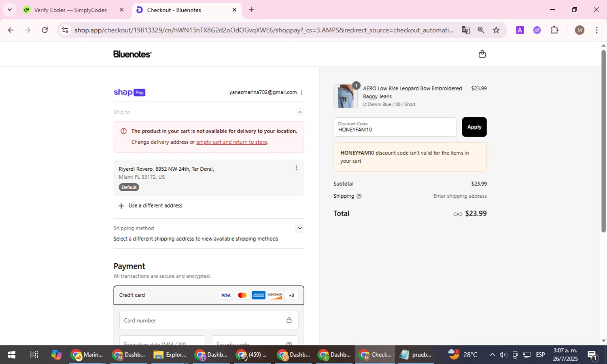Click the plus icon for different address

121,206
